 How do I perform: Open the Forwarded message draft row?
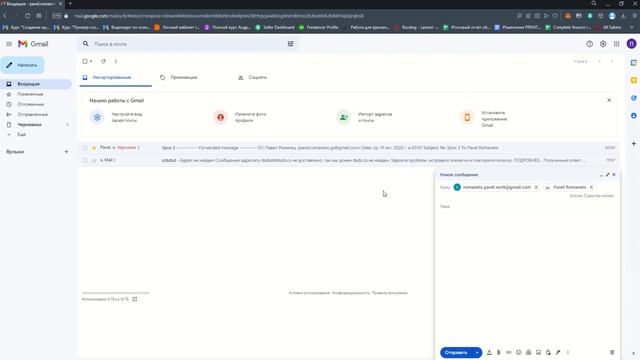click(x=348, y=148)
